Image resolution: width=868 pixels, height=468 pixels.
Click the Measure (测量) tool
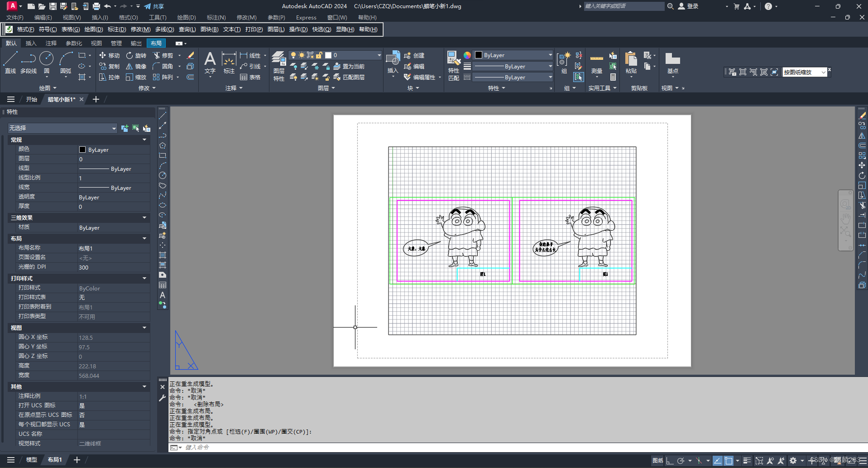pyautogui.click(x=597, y=63)
